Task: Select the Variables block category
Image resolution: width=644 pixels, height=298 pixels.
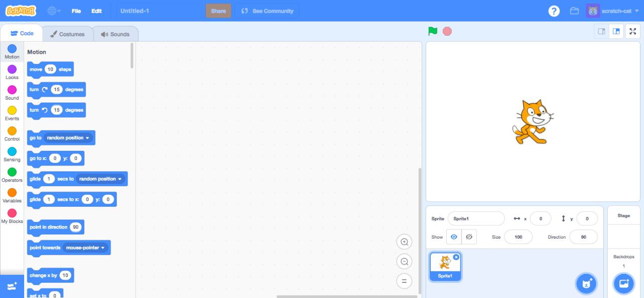Action: 12,196
